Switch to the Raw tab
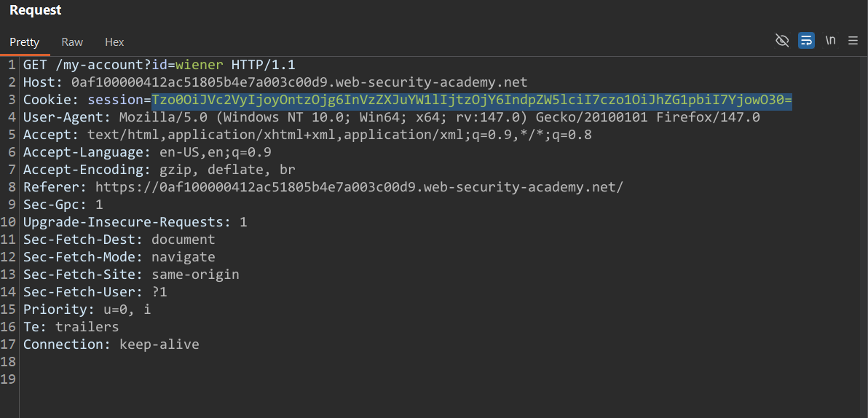 click(x=72, y=42)
